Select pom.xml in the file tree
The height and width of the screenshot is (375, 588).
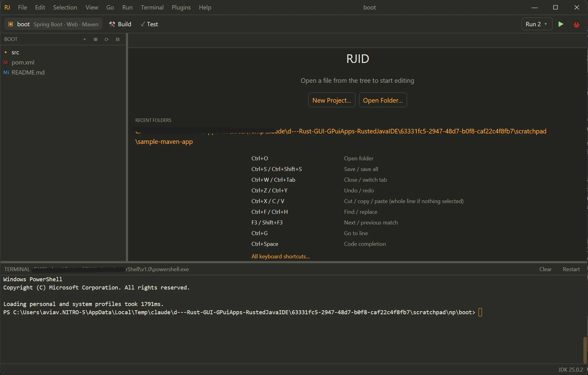tap(23, 62)
